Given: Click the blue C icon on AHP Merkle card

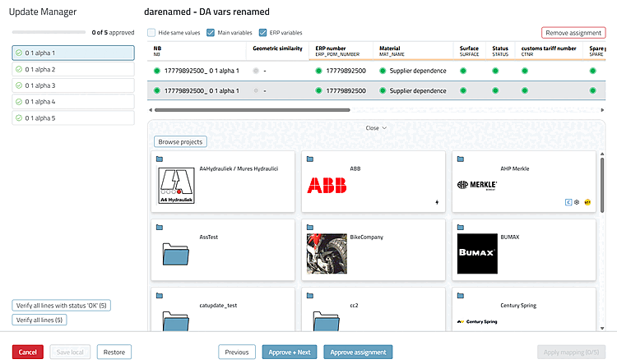Looking at the screenshot, I should coord(568,202).
